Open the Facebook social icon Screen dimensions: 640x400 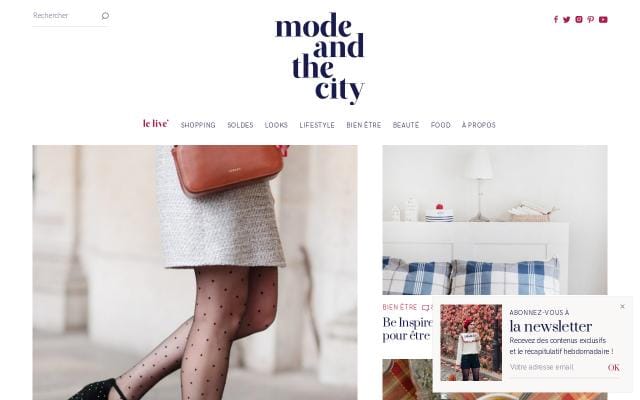coord(556,20)
